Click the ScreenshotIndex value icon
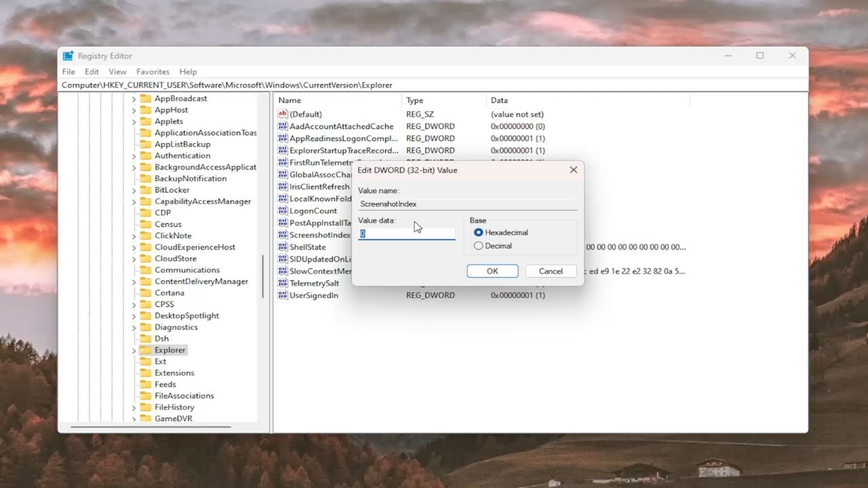868x488 pixels. coord(283,235)
